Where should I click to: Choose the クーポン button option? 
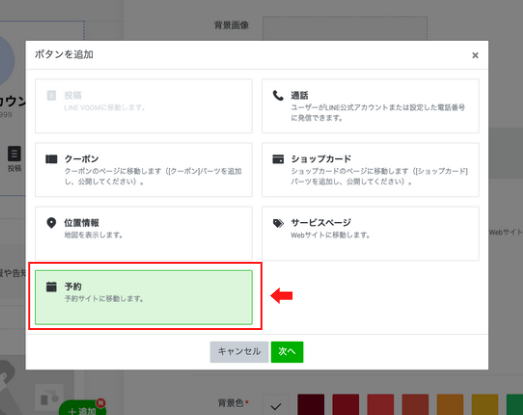point(144,170)
